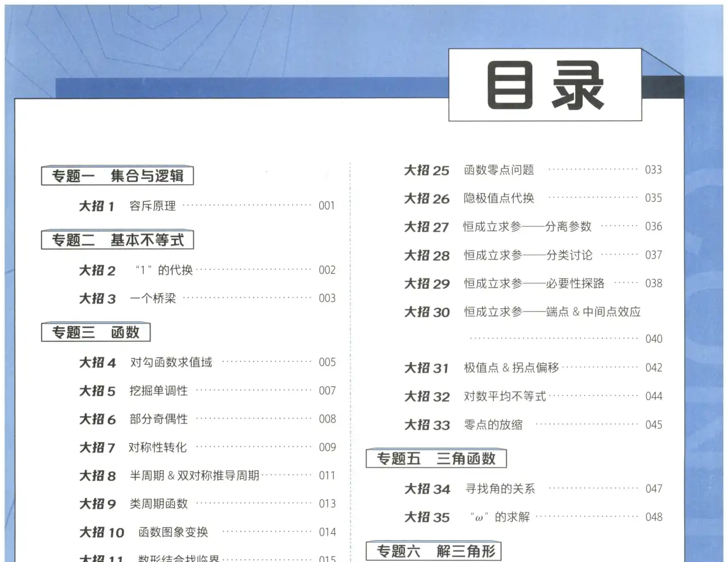Open entry 大招 29 恒成立求参——必要性探路
728x562 pixels.
533,283
